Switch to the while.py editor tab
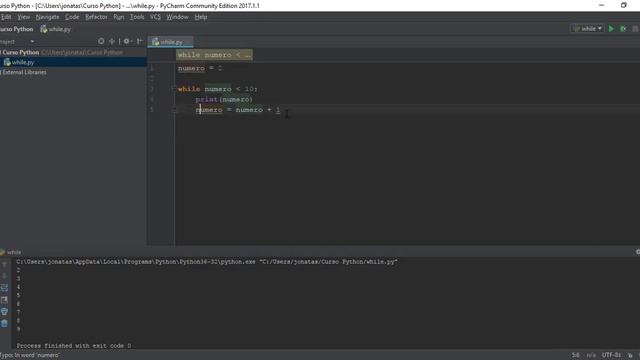Screen dimensions: 640x360 pos(170,42)
